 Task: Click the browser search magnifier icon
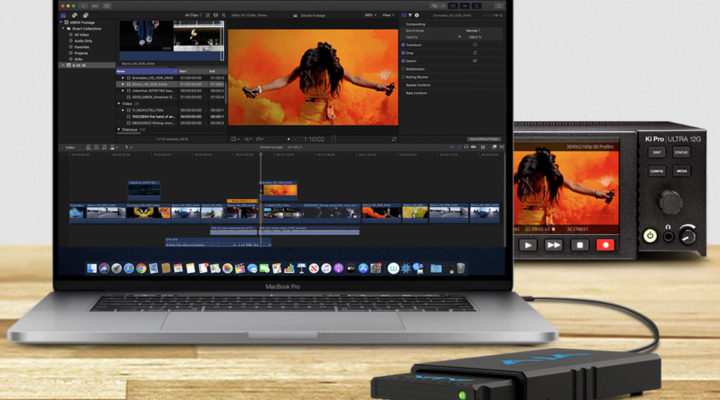[224, 15]
